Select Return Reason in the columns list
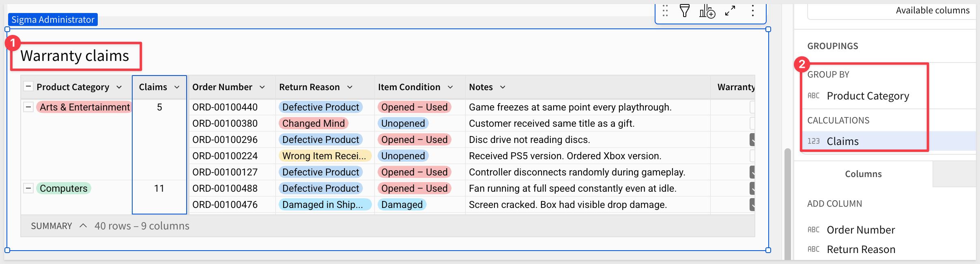The height and width of the screenshot is (264, 980). [x=861, y=249]
